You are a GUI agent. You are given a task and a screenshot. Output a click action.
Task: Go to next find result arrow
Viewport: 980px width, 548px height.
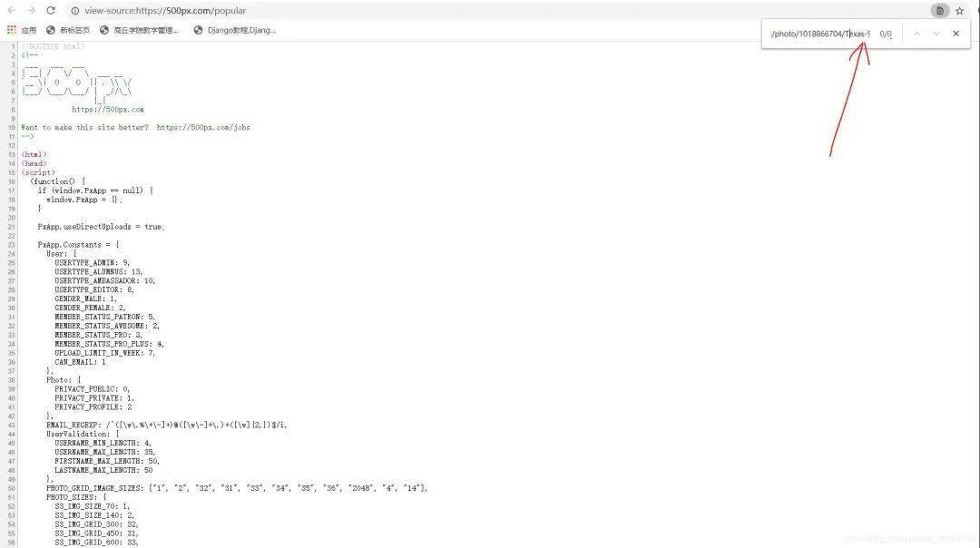pos(936,34)
